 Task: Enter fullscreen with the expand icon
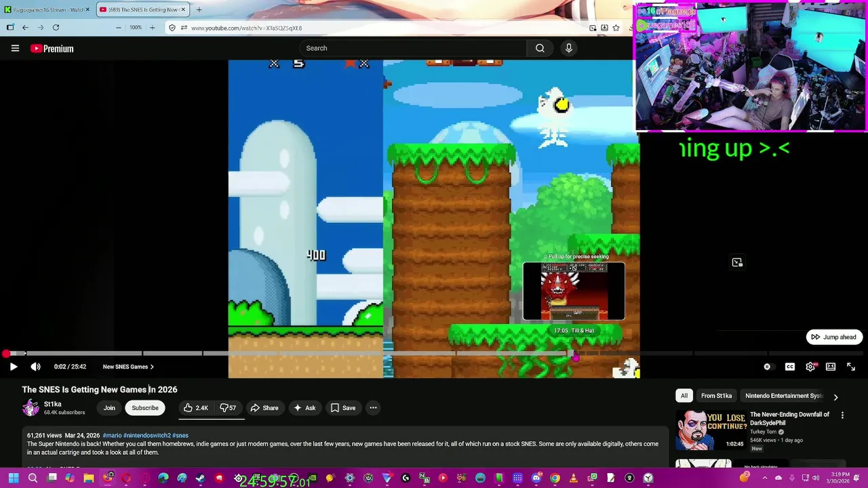pos(851,367)
